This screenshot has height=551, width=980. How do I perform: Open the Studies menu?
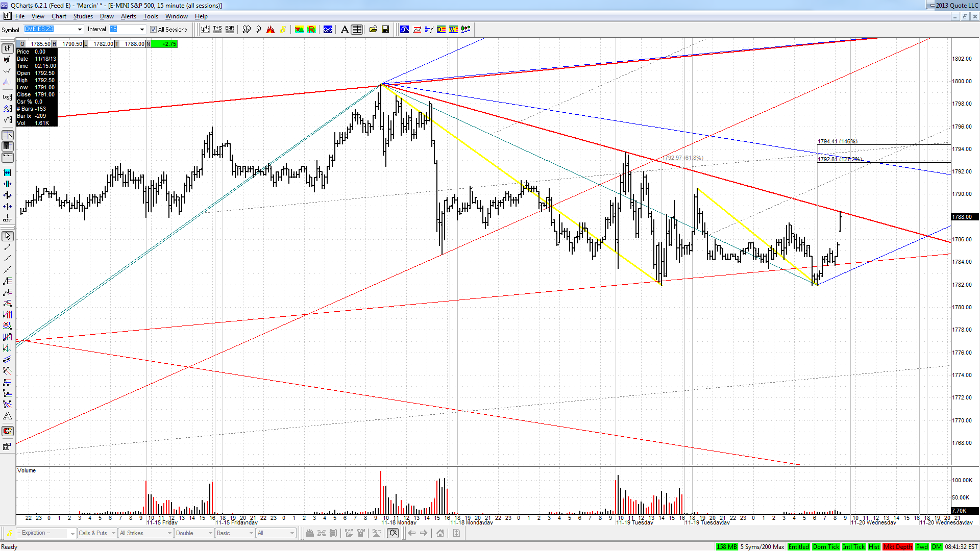coord(83,16)
